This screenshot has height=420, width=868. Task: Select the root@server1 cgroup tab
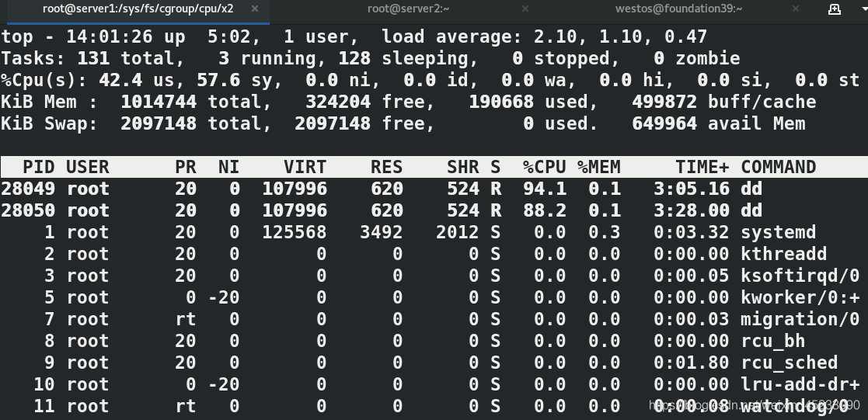[x=138, y=9]
